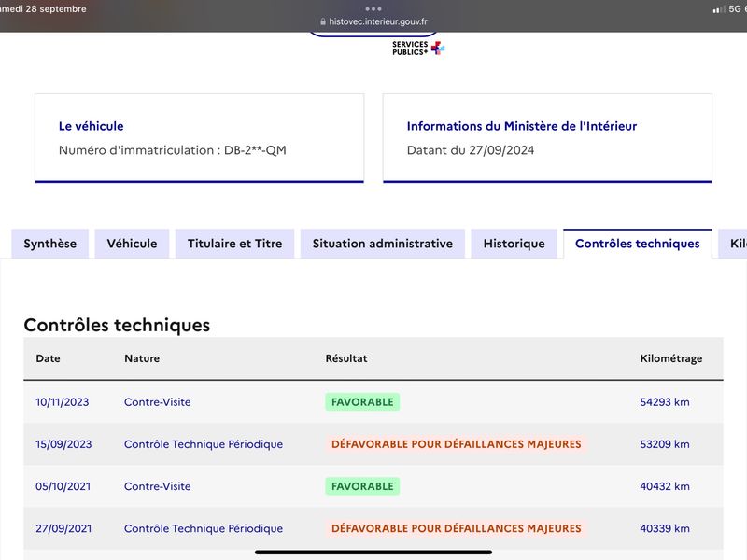This screenshot has width=747, height=560.
Task: Select date 05/10/2021 in the table
Action: click(x=63, y=486)
